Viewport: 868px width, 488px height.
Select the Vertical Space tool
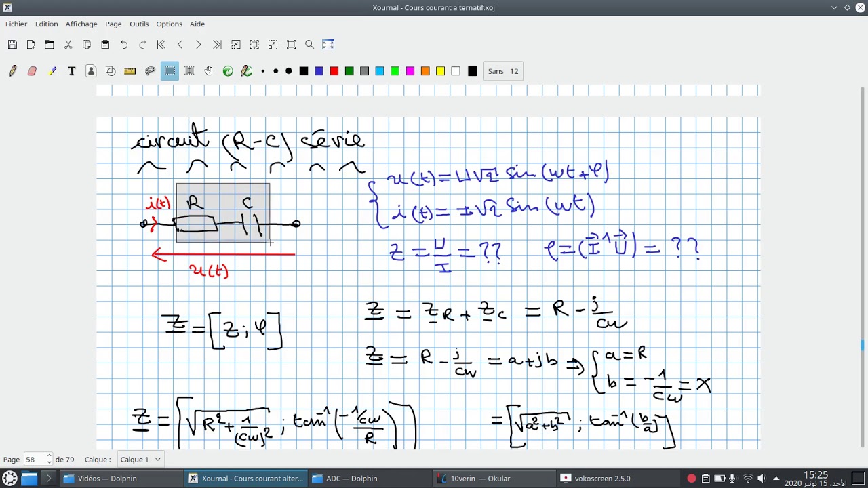coord(189,71)
